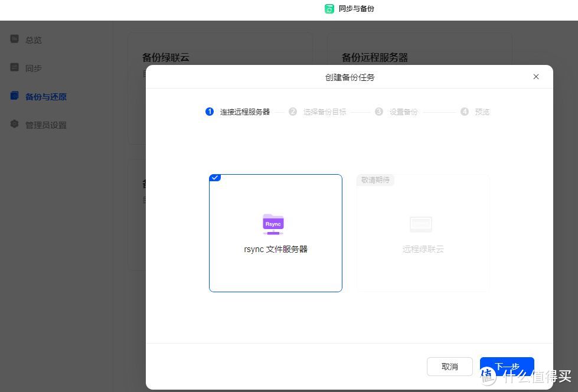Click the 远程绿联云 placeholder icon

pos(420,224)
